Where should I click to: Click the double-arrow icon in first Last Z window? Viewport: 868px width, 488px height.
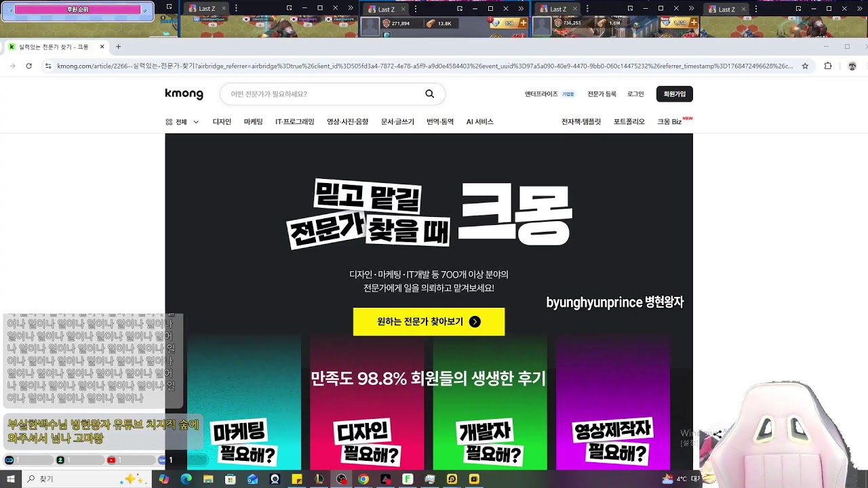click(350, 8)
